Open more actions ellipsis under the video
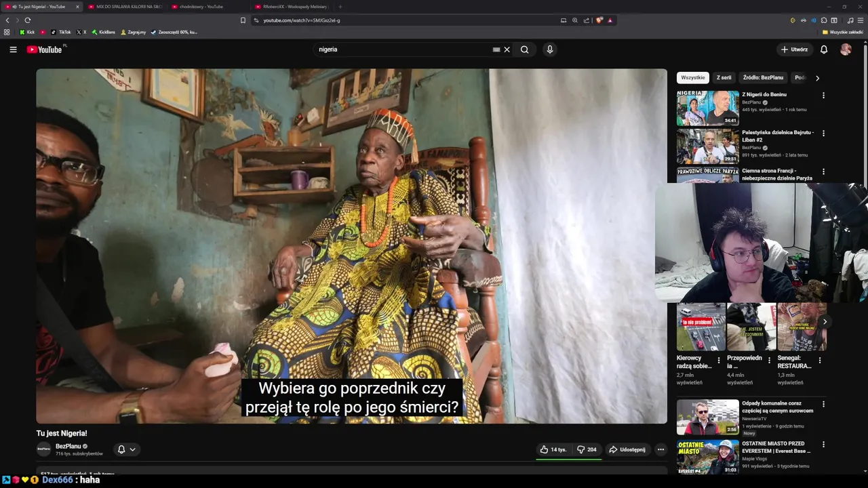Viewport: 868px width, 488px height. coord(660,449)
